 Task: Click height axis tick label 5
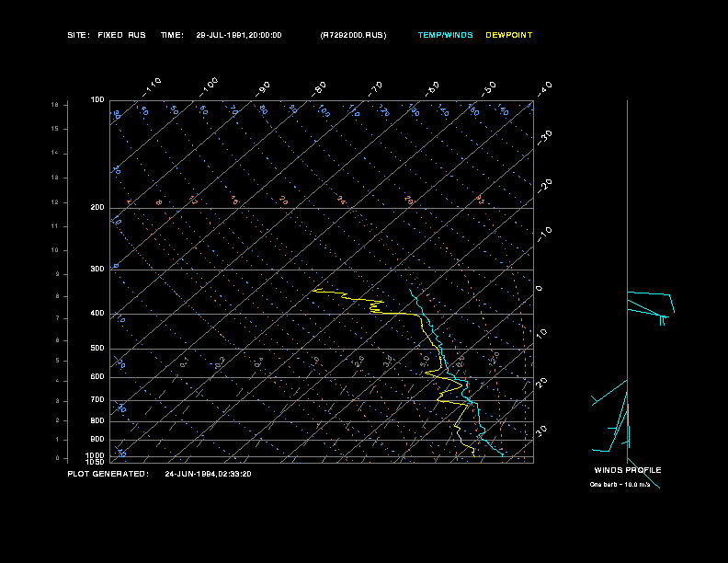58,361
